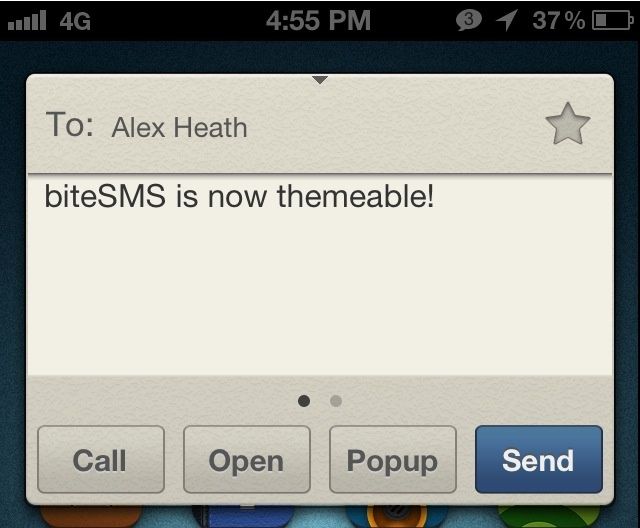Tap the battery icon in status bar
The height and width of the screenshot is (528, 640).
pyautogui.click(x=613, y=20)
